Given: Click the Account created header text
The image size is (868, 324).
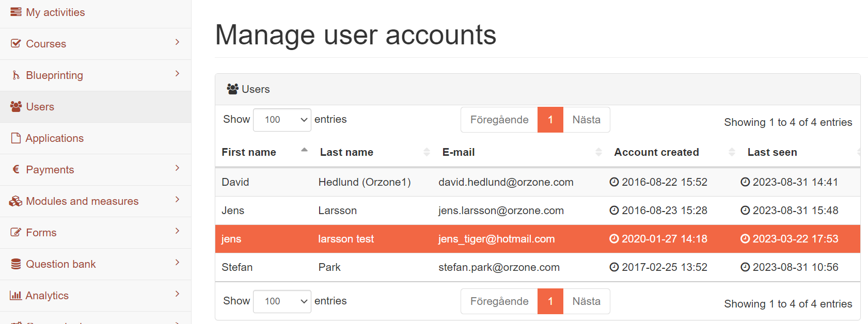Looking at the screenshot, I should tap(656, 152).
